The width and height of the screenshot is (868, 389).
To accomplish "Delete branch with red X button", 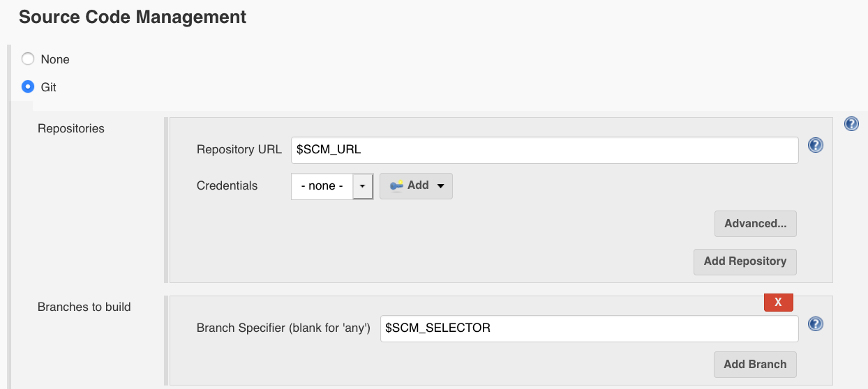I will [x=779, y=302].
